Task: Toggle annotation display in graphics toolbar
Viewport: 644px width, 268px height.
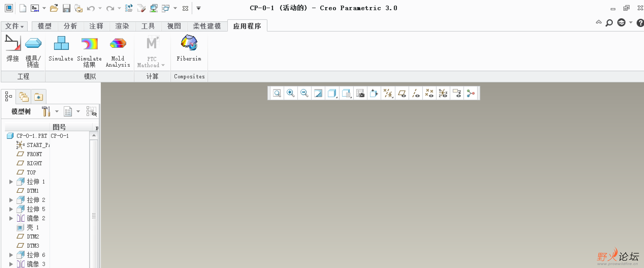Action: tap(457, 93)
